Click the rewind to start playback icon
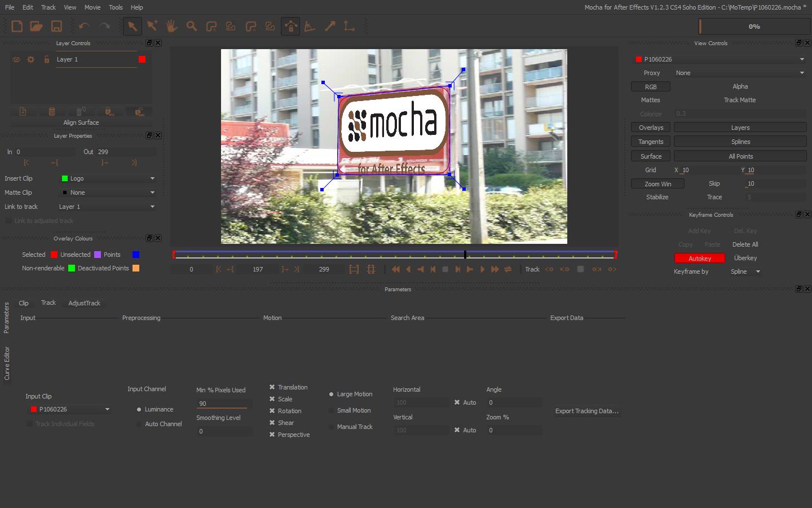 point(396,269)
